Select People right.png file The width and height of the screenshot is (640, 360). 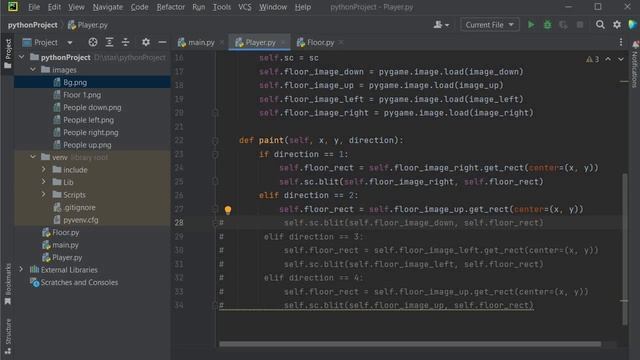(91, 132)
